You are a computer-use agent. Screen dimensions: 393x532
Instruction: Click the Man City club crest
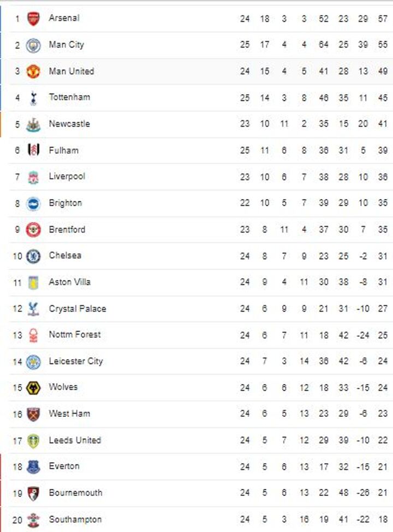click(33, 45)
